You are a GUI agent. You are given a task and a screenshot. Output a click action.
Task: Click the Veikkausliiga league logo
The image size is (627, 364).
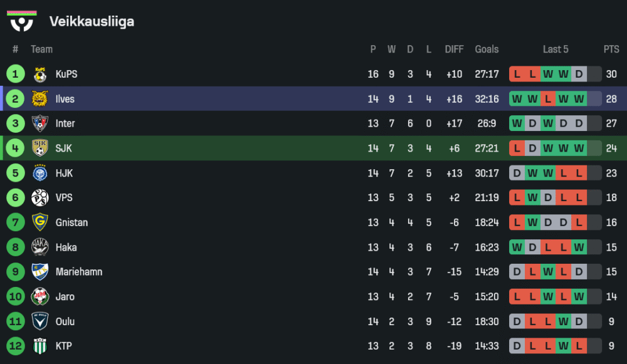(x=22, y=21)
